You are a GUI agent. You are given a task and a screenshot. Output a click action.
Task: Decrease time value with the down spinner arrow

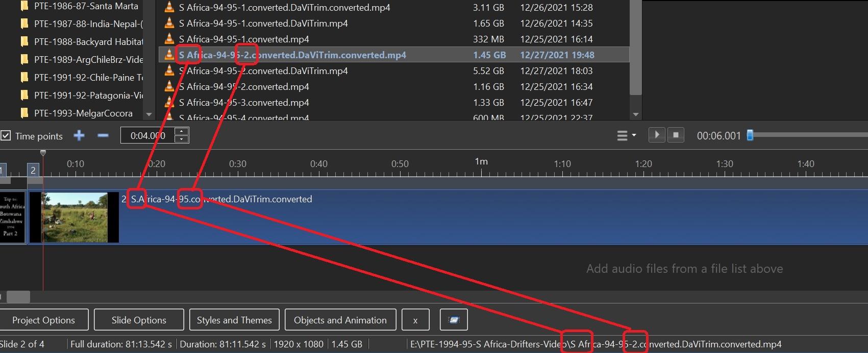click(x=181, y=139)
